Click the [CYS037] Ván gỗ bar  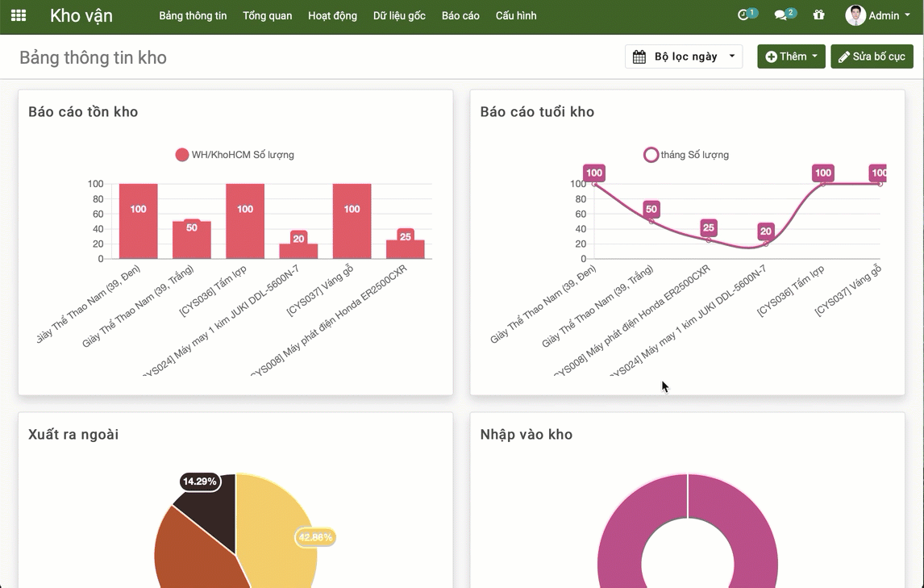pyautogui.click(x=352, y=221)
